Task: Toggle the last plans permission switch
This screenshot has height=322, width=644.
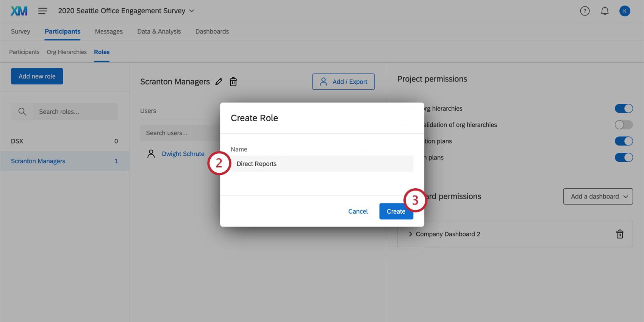Action: [624, 158]
